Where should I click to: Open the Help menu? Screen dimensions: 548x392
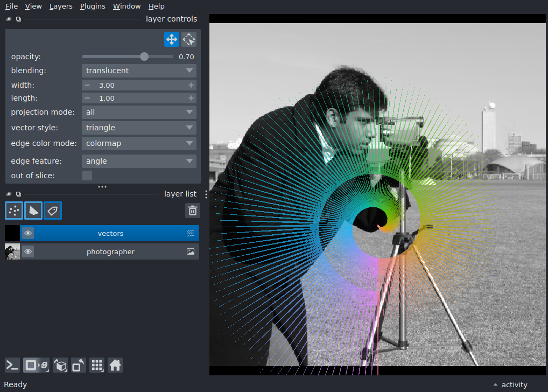click(156, 6)
